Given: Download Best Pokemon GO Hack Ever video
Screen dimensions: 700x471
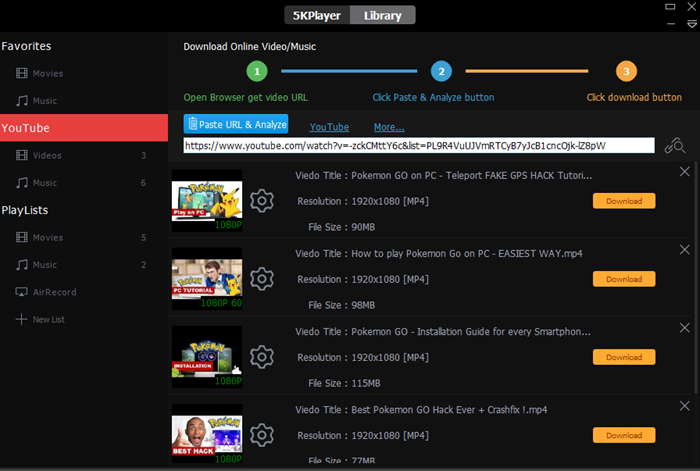Looking at the screenshot, I should (624, 435).
